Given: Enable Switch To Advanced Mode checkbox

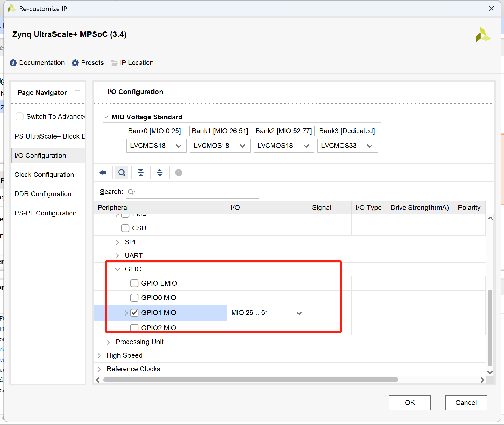Looking at the screenshot, I should point(20,117).
